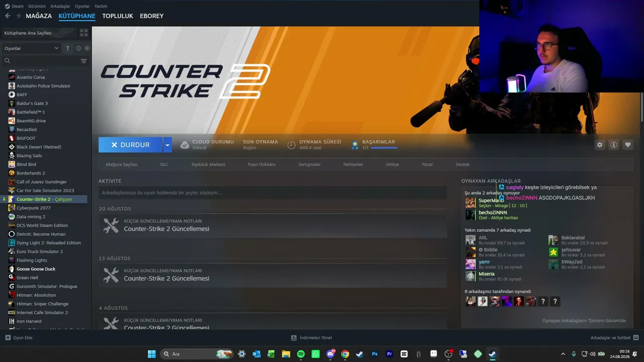Click the Detroit: Become Human game icon

[12, 234]
